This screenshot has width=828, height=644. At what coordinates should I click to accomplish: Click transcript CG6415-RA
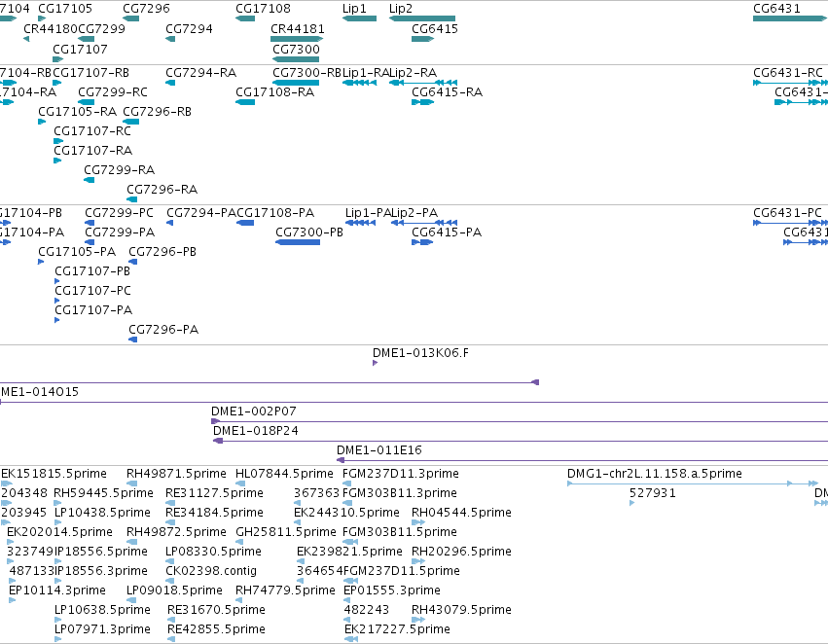448,91
